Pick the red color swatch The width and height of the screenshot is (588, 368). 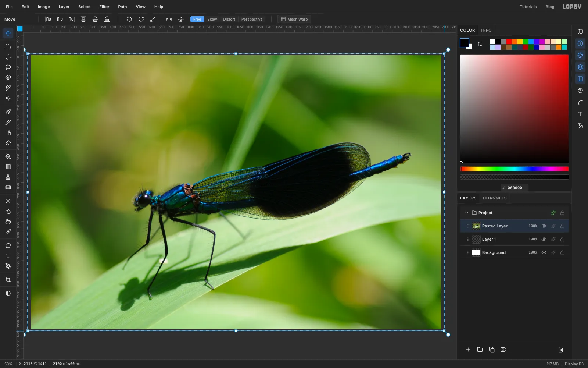[x=509, y=42]
